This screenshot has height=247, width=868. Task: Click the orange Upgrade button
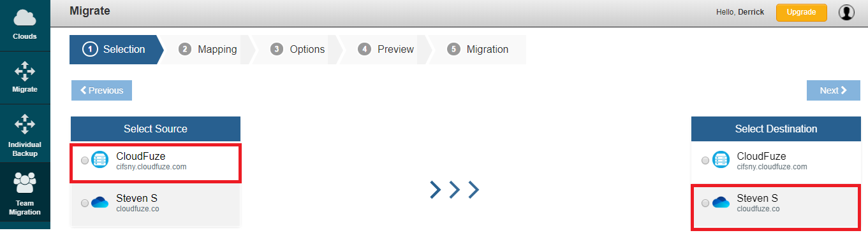[x=801, y=12]
